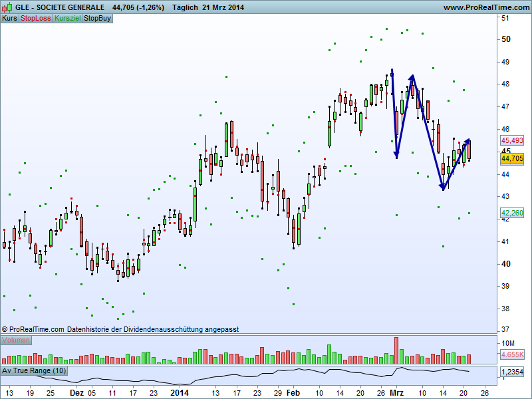532x399 pixels.
Task: Click the candlestick icon beside GLE title
Action: pyautogui.click(x=7, y=7)
